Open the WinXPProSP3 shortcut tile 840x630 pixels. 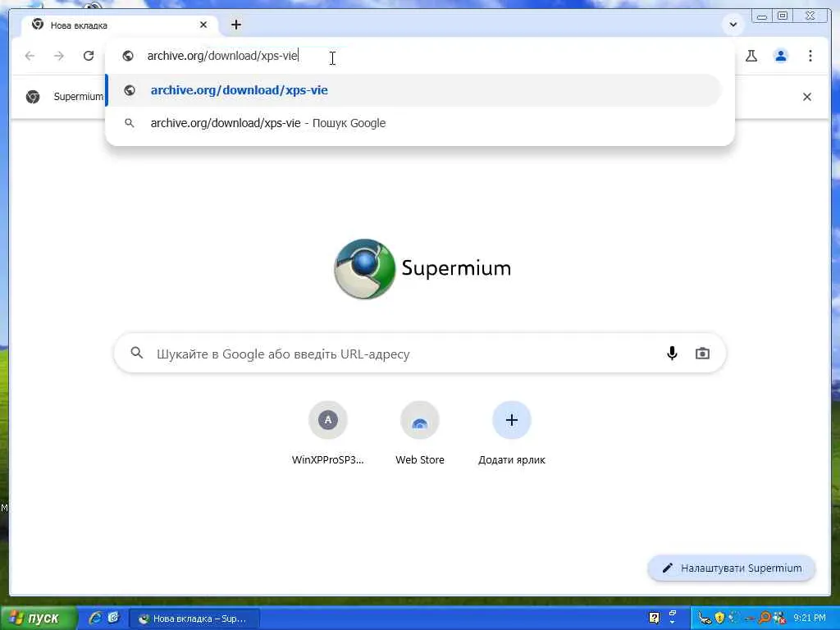coord(328,434)
